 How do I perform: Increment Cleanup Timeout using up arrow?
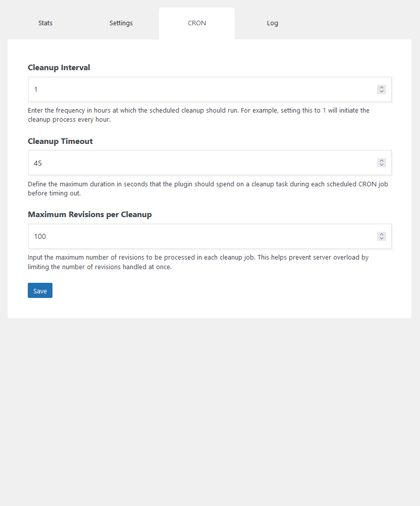tap(382, 161)
